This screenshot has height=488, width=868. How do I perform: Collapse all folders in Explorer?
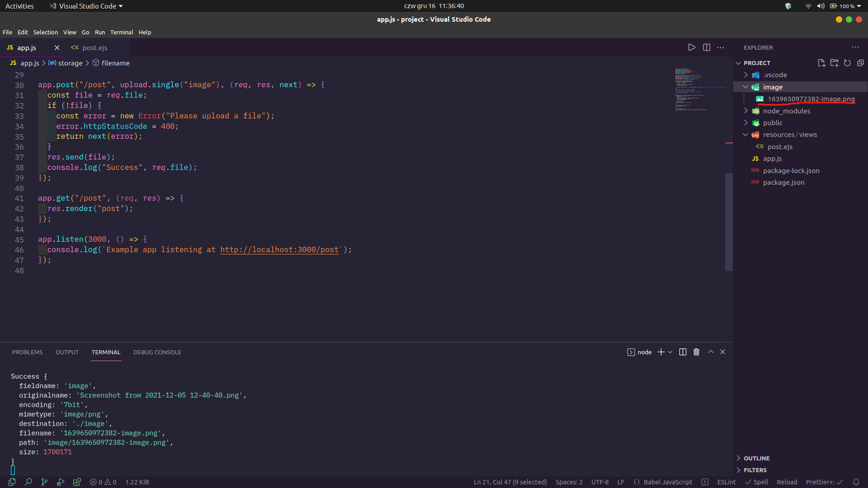pos(860,63)
